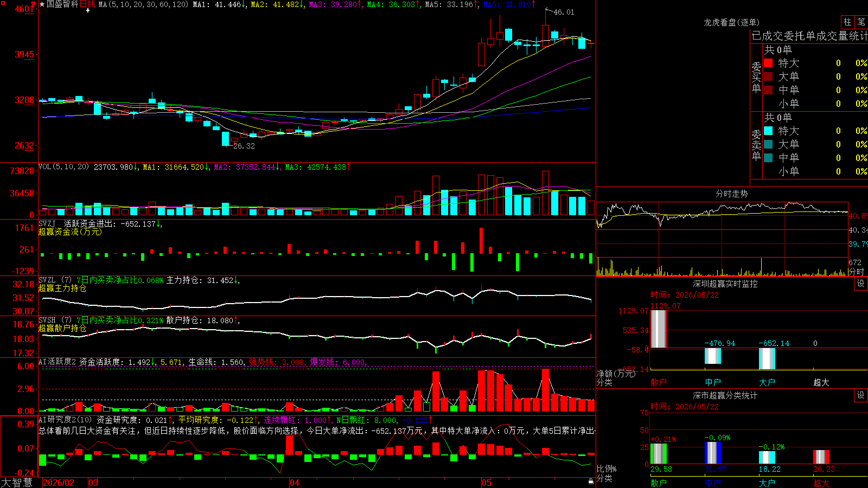Click the AI活跃度2 indicator name
The width and height of the screenshot is (868, 488).
click(x=57, y=362)
